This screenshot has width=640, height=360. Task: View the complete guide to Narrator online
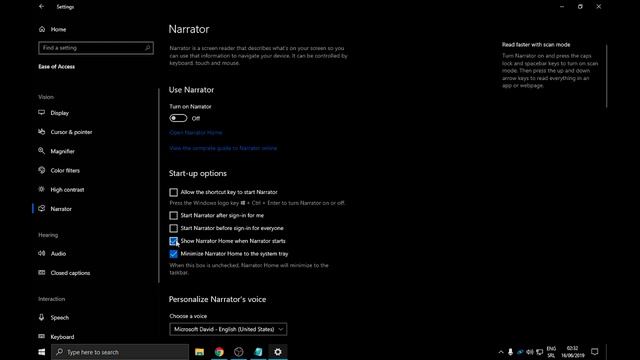point(223,148)
